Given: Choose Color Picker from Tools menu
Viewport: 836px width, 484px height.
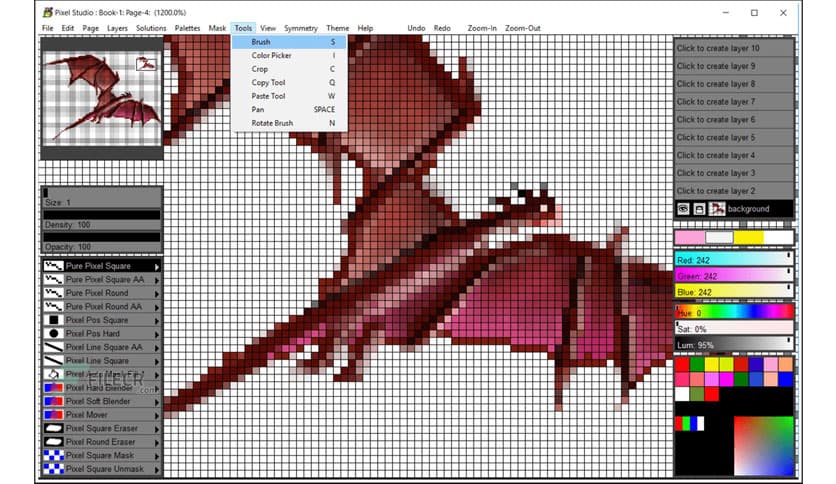Looking at the screenshot, I should (289, 55).
